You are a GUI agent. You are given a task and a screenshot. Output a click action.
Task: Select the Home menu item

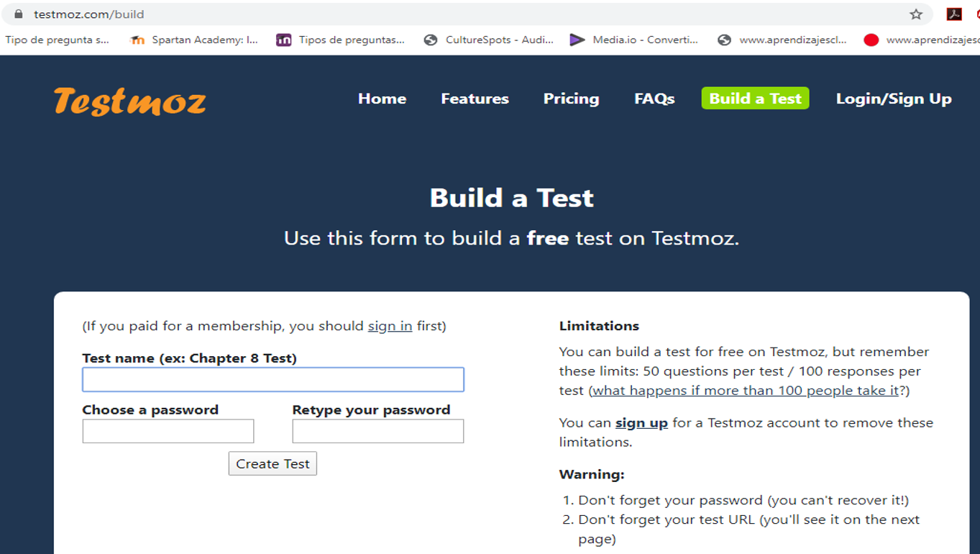[382, 99]
